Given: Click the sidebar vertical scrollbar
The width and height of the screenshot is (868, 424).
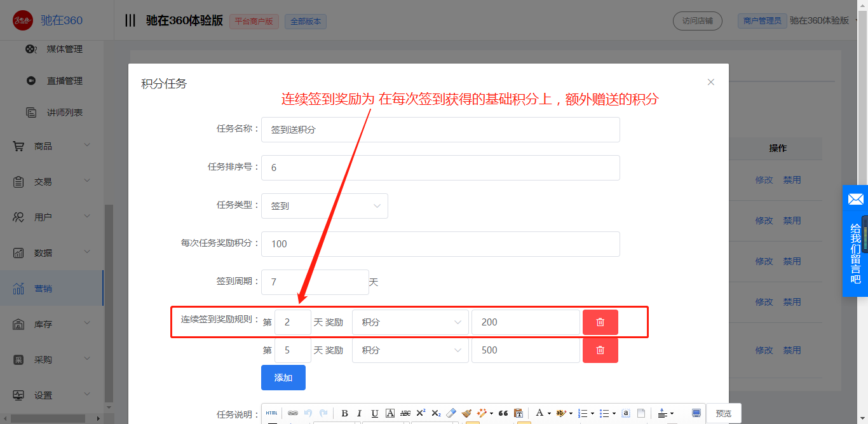Looking at the screenshot, I should click(x=109, y=302).
